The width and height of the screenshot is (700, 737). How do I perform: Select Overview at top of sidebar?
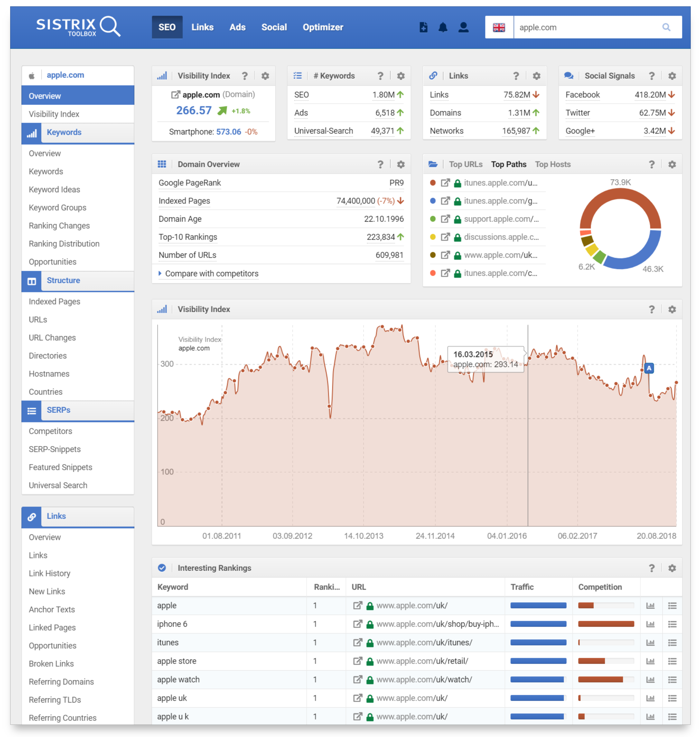click(x=78, y=96)
